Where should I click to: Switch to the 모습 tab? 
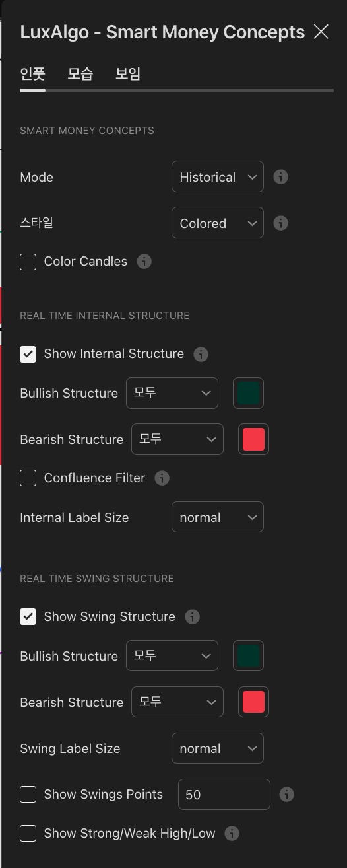coord(80,74)
